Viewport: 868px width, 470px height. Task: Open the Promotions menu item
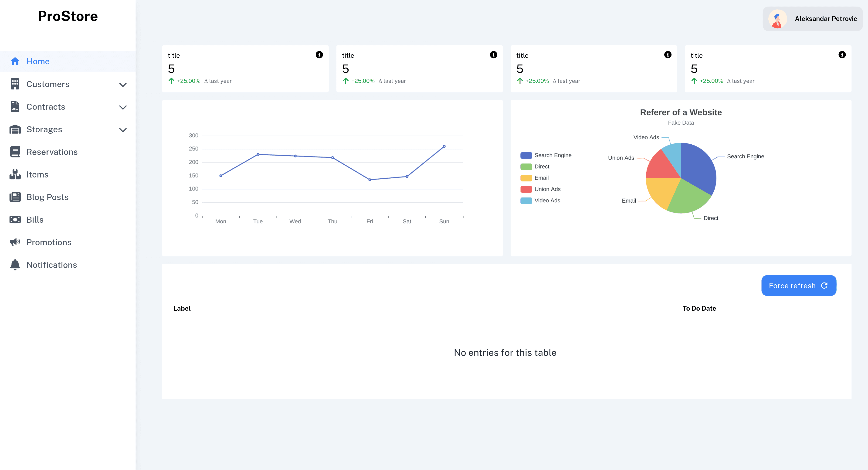tap(68, 242)
